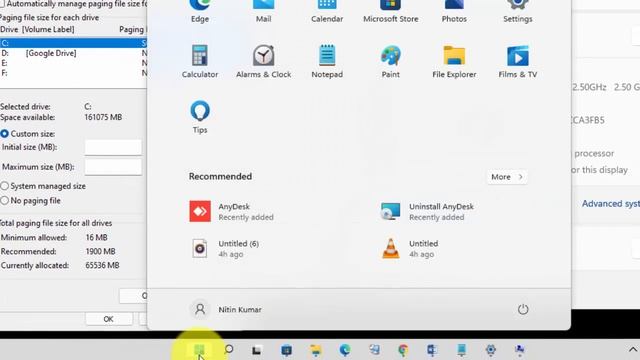Open Settings gear on taskbar
The height and width of the screenshot is (360, 640).
coord(490,350)
